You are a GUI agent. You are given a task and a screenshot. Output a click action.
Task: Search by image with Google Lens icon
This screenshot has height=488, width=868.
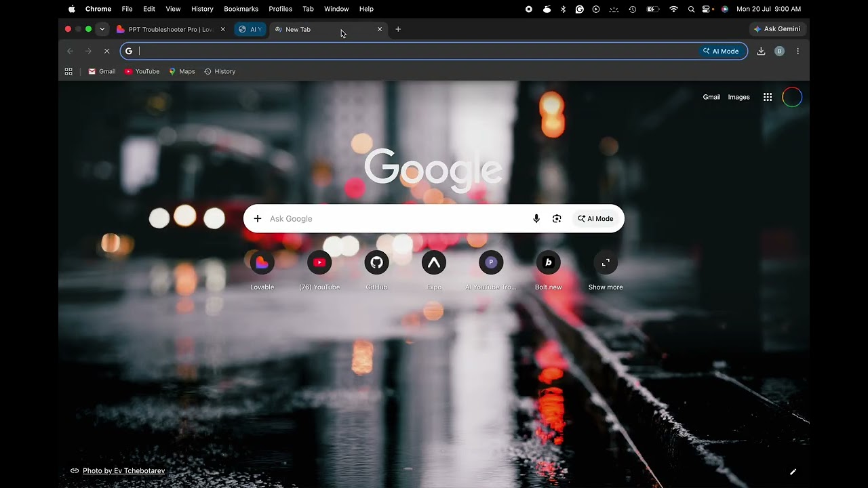click(x=557, y=218)
